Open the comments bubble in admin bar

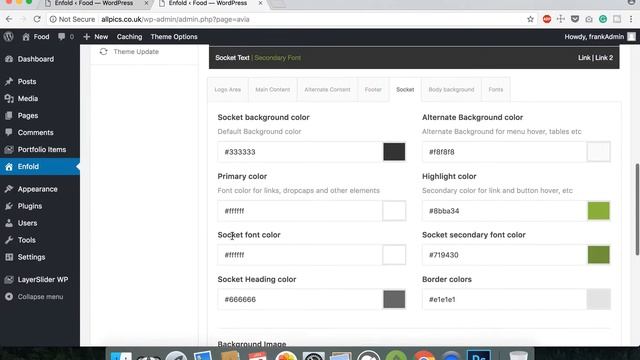coord(62,37)
